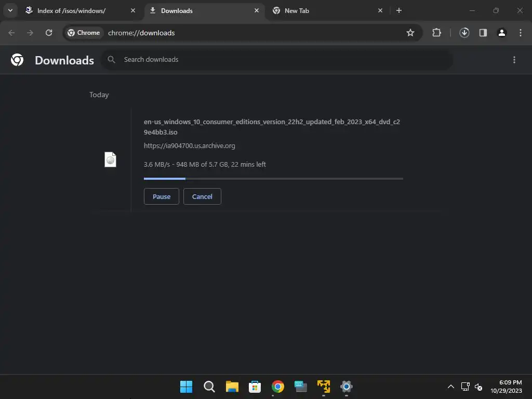Pause the ISO download

tap(162, 196)
